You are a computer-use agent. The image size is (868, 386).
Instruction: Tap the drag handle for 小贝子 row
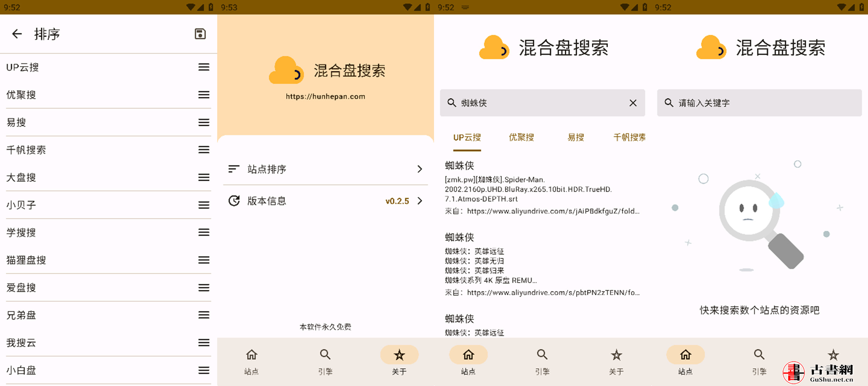point(204,205)
